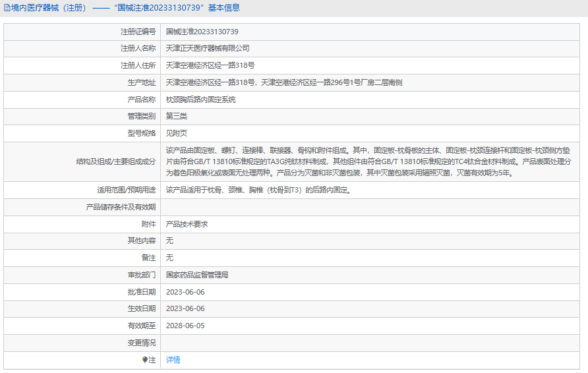The width and height of the screenshot is (588, 373).
Task: Select product name 枕颈胸后路内固定系统
Action: (200, 100)
